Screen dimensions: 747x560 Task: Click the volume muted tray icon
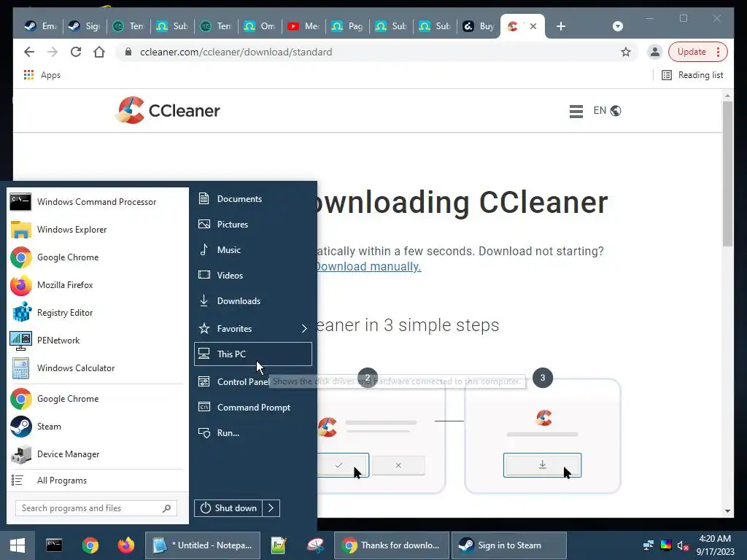683,545
